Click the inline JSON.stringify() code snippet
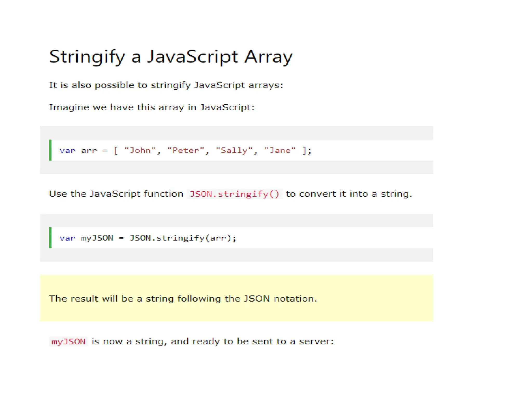 (234, 194)
